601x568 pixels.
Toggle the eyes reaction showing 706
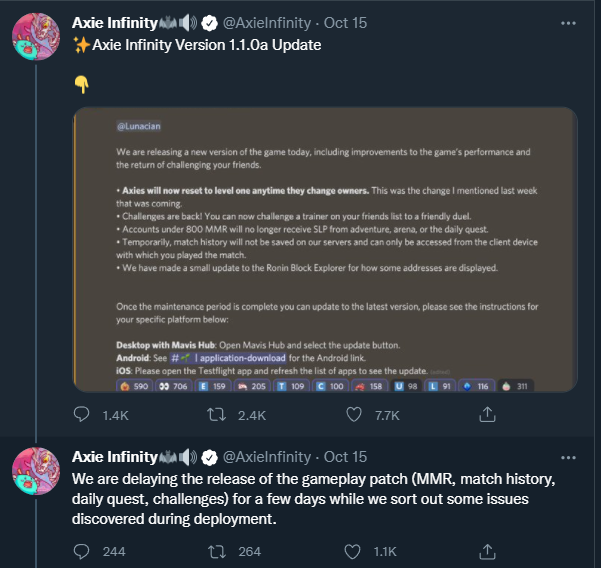[x=174, y=385]
